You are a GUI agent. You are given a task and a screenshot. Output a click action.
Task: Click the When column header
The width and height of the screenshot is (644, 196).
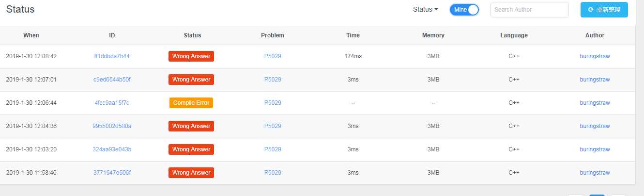(x=31, y=35)
